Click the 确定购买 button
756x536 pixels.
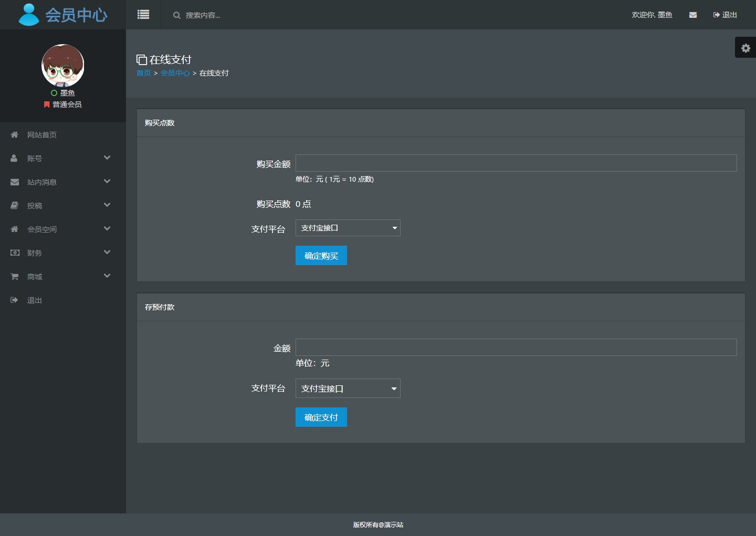(321, 256)
